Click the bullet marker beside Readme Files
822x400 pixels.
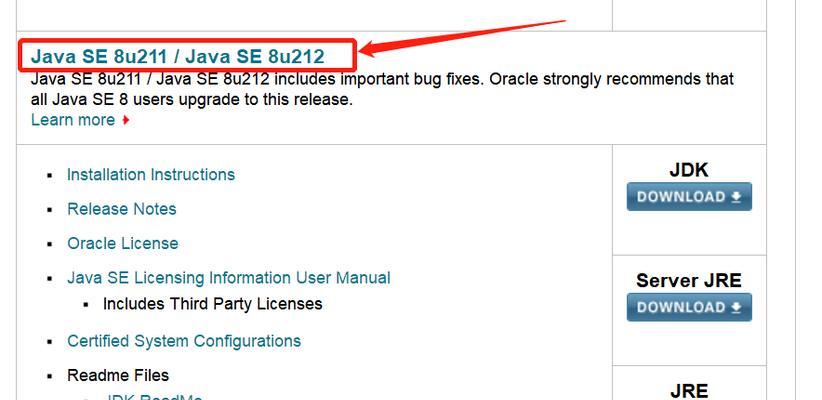tap(50, 376)
